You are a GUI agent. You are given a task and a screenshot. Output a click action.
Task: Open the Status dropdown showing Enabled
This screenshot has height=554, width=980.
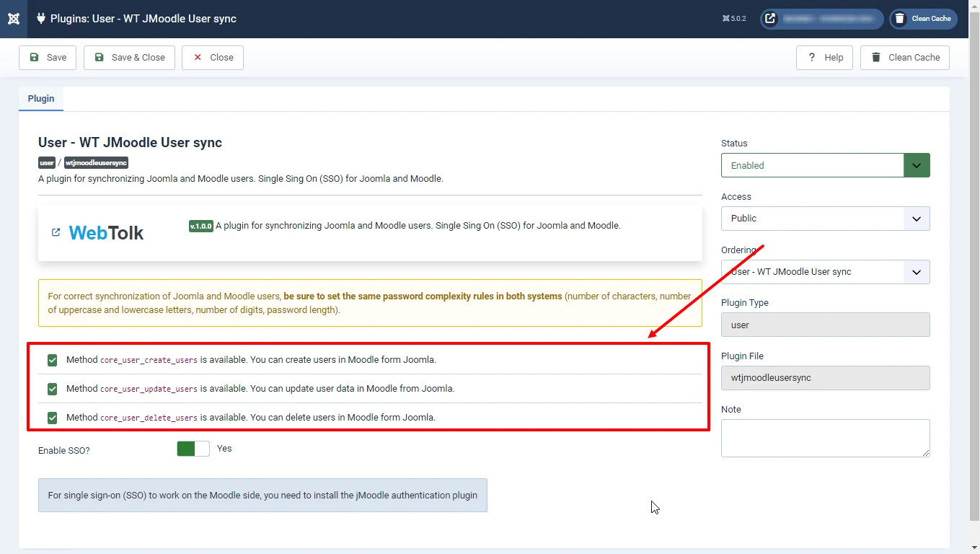826,165
